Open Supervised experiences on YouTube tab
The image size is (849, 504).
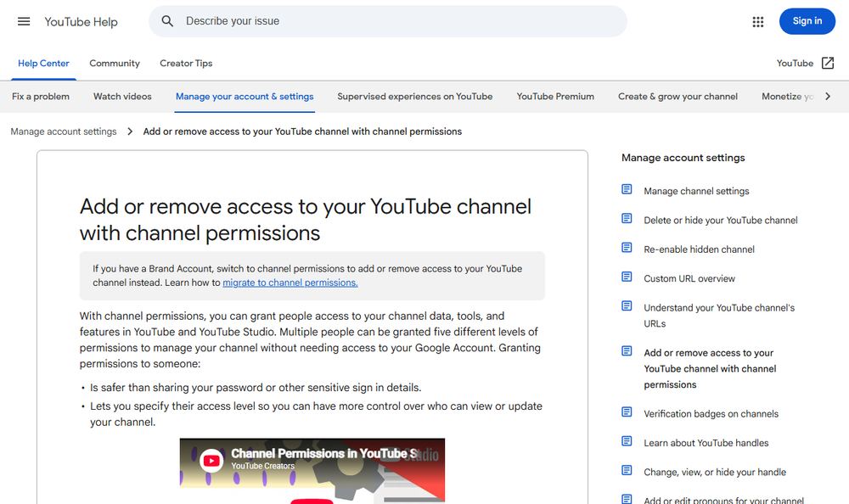415,97
